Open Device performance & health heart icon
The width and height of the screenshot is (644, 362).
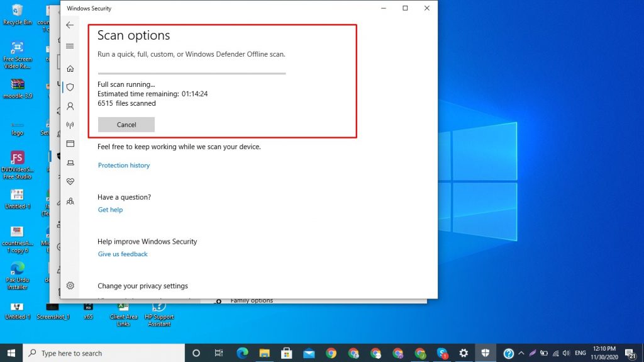point(70,181)
